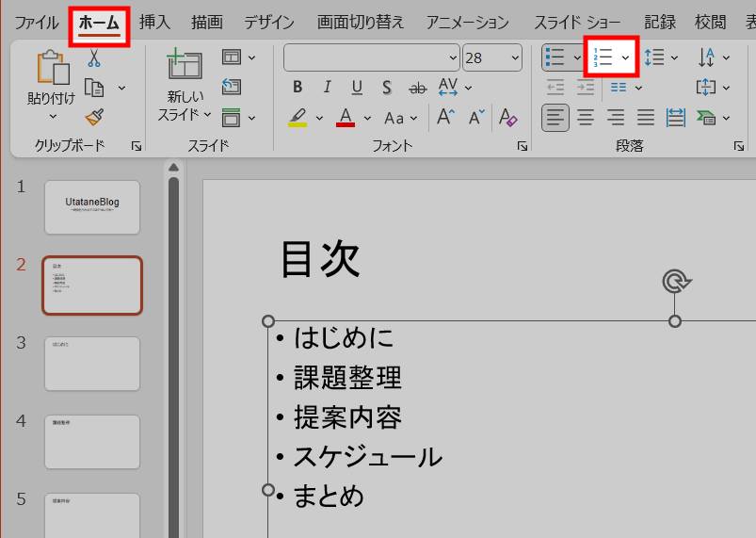Toggle Strikethrough formatting
This screenshot has height=538, width=756.
(417, 88)
